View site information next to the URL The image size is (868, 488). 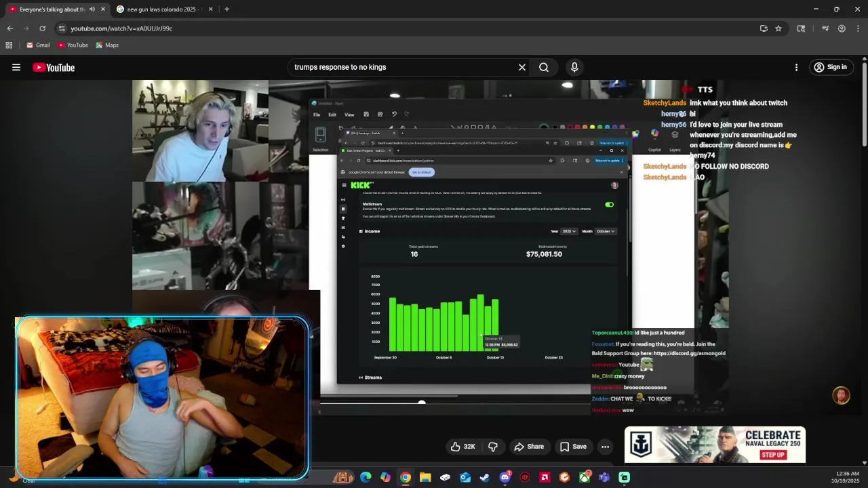point(62,28)
